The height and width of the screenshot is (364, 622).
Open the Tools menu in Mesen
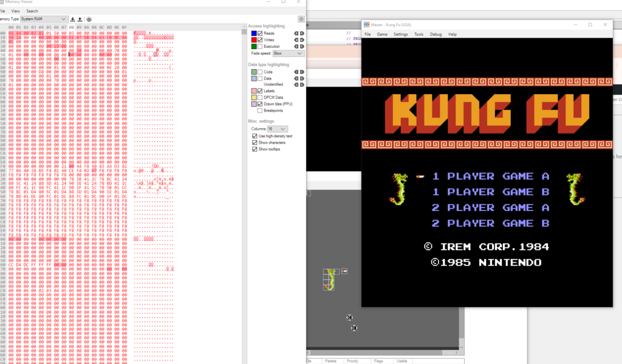pyautogui.click(x=419, y=35)
